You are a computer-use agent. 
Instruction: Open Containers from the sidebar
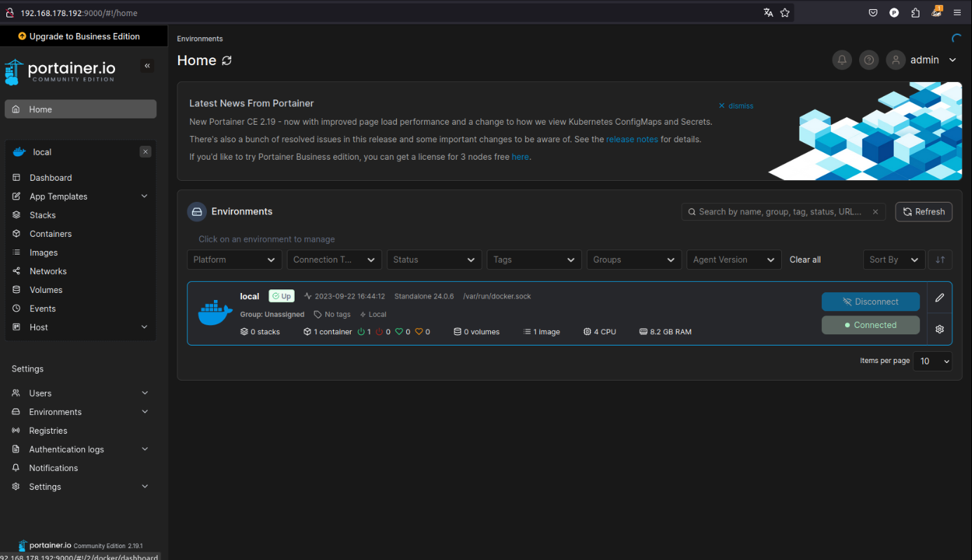[x=50, y=234]
